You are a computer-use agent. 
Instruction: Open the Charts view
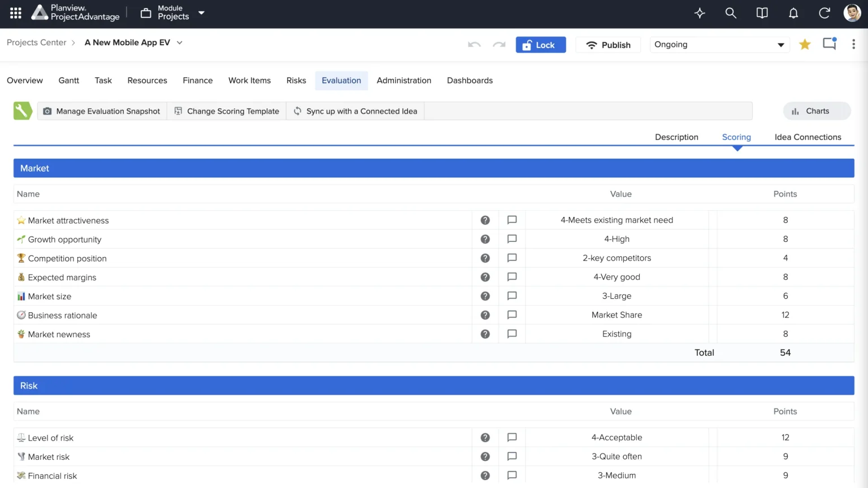coord(817,111)
